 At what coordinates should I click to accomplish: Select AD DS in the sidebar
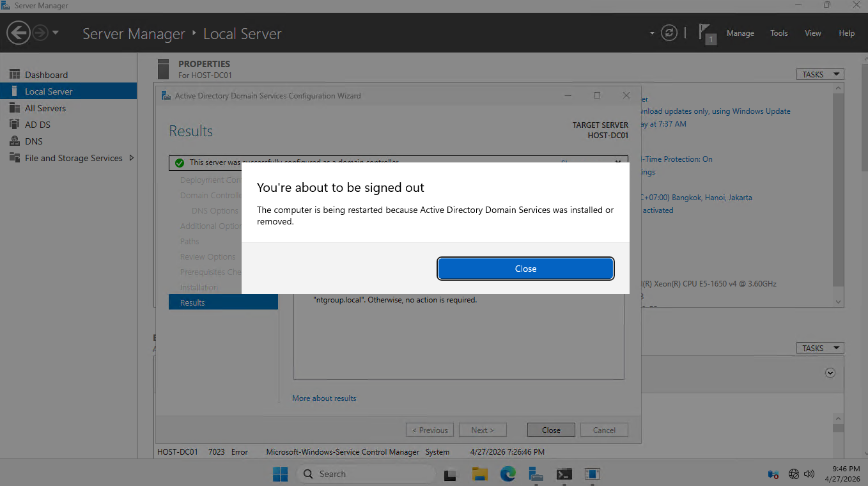[x=37, y=125]
